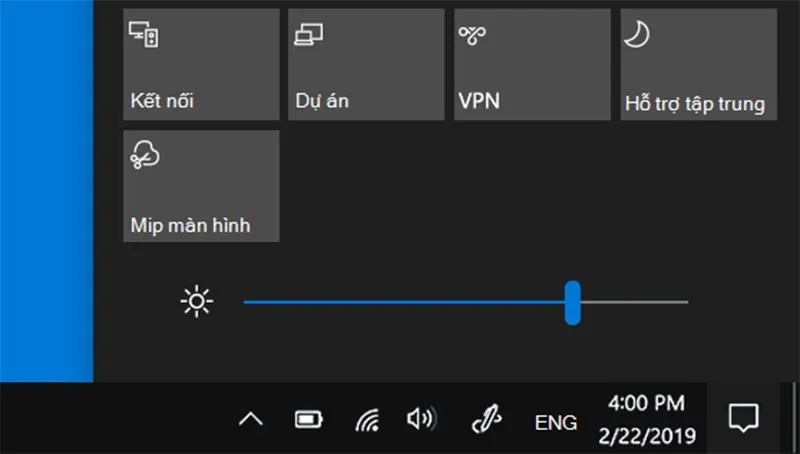800x454 pixels.
Task: Toggle the VPN quick action tile
Action: [x=532, y=64]
